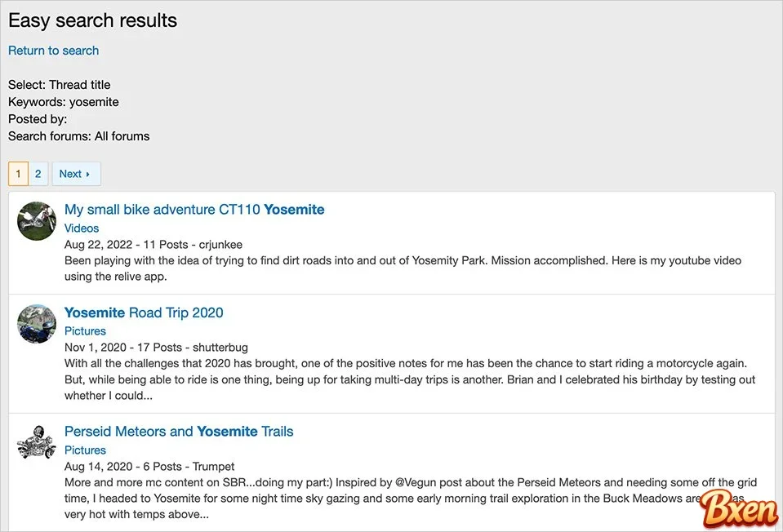Click the highlighted 'Yosemite' keyword in first title
This screenshot has height=532, width=783.
[293, 210]
